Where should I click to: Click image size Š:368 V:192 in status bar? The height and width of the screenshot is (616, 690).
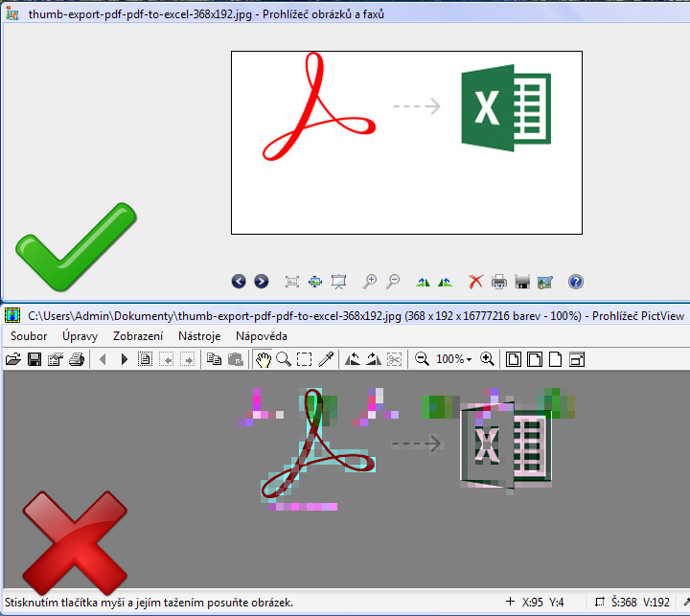click(633, 602)
